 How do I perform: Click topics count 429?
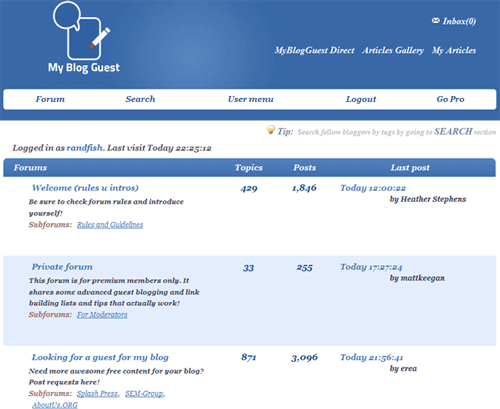point(249,188)
